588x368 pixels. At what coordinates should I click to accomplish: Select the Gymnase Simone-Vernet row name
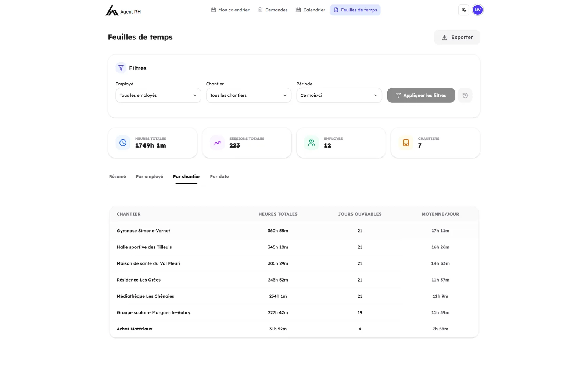143,231
